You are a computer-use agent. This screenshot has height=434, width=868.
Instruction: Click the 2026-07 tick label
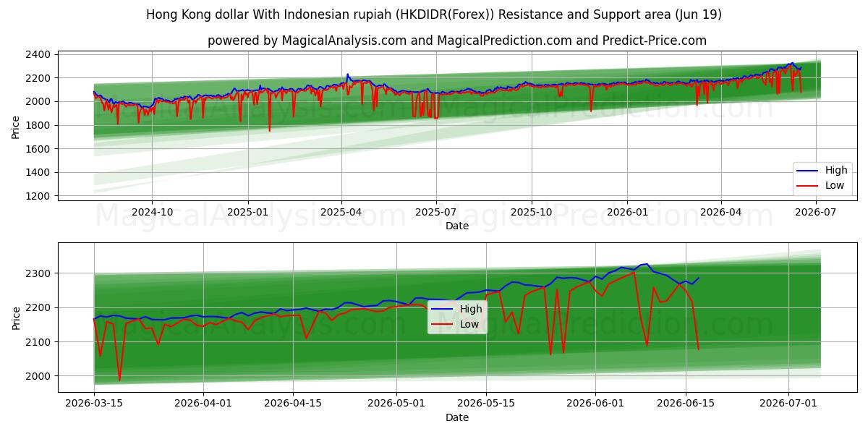[816, 212]
